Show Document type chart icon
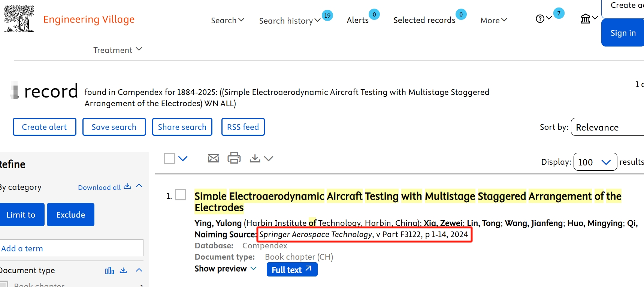The height and width of the screenshot is (287, 644). pos(109,270)
